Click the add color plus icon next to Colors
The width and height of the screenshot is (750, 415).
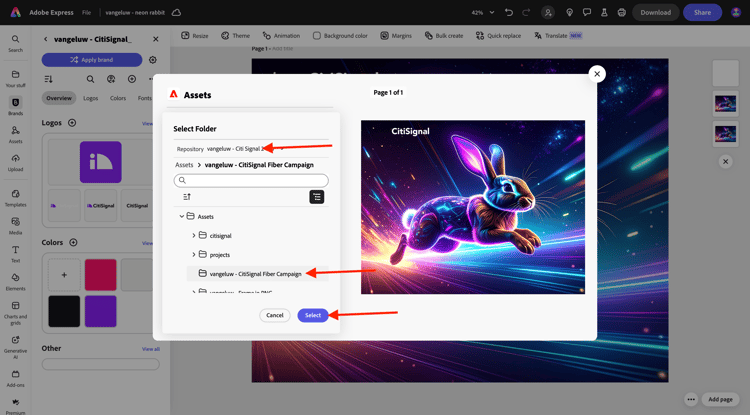pyautogui.click(x=73, y=242)
